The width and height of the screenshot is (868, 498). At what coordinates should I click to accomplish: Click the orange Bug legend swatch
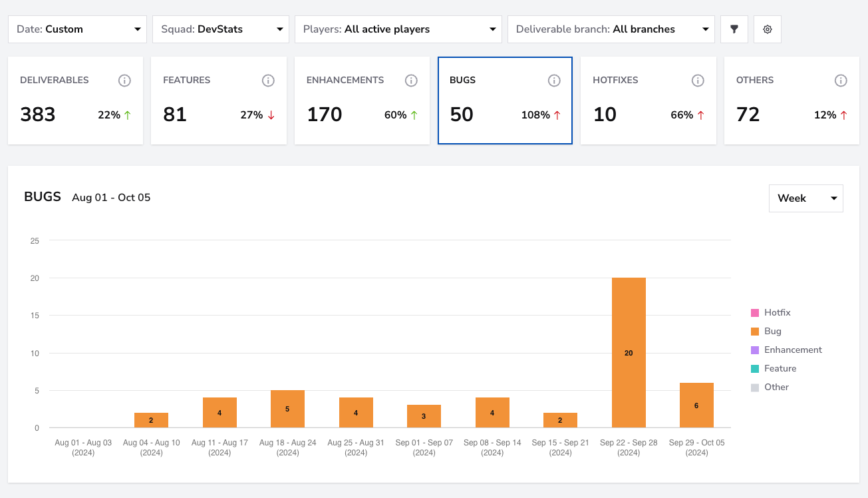[755, 331]
